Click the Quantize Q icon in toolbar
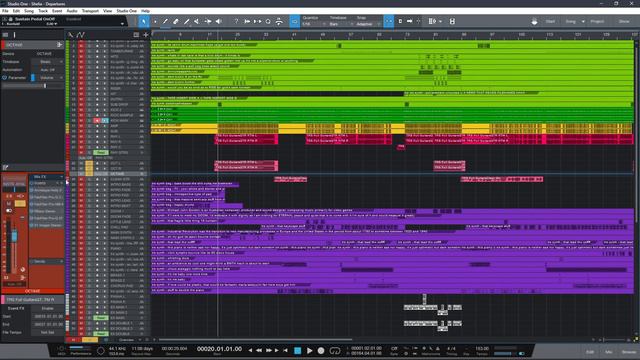This screenshot has height=360, width=640. tap(268, 21)
